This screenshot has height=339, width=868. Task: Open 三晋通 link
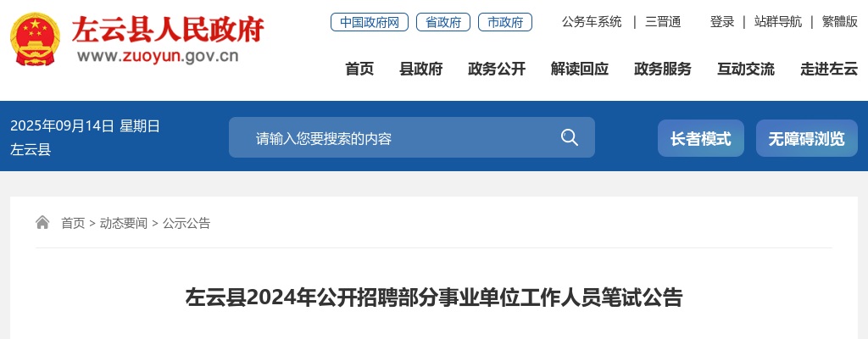pos(663,22)
